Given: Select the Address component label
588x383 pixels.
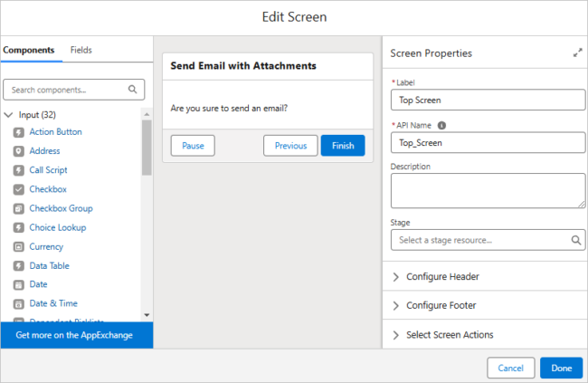Looking at the screenshot, I should [44, 151].
